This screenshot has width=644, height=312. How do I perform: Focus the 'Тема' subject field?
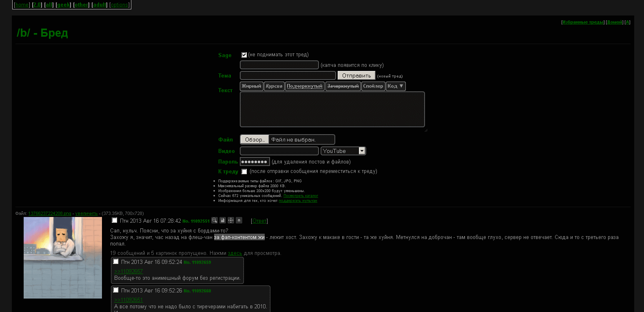[288, 75]
